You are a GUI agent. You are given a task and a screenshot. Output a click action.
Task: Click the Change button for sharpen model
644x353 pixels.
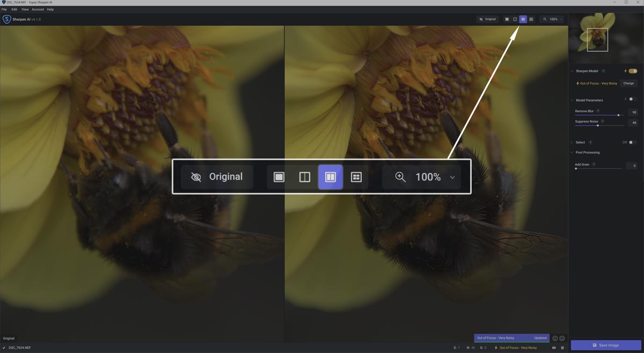point(628,83)
